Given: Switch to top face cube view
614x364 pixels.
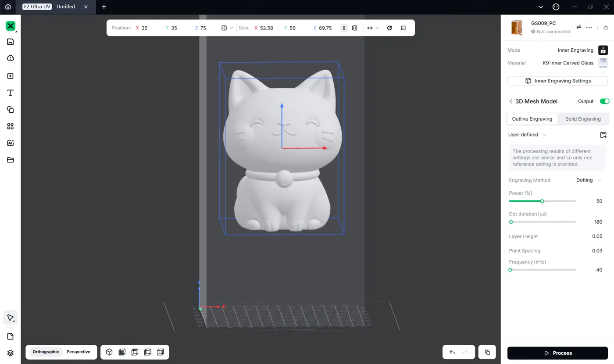Looking at the screenshot, I should tap(135, 352).
